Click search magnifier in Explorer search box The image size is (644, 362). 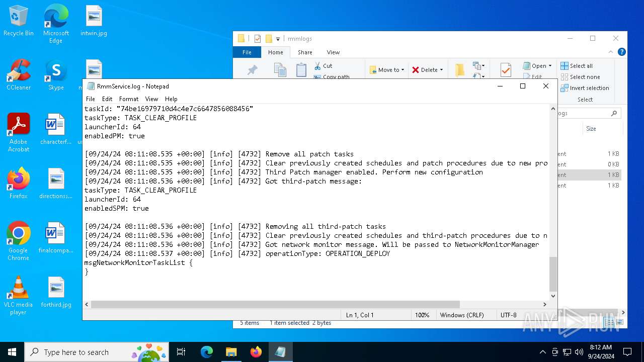coord(614,114)
